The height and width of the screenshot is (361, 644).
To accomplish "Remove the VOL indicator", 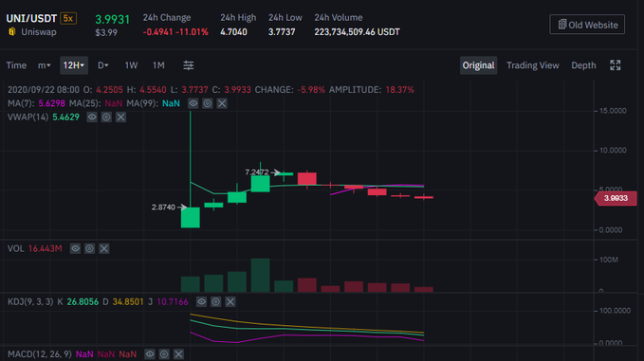I will [104, 248].
